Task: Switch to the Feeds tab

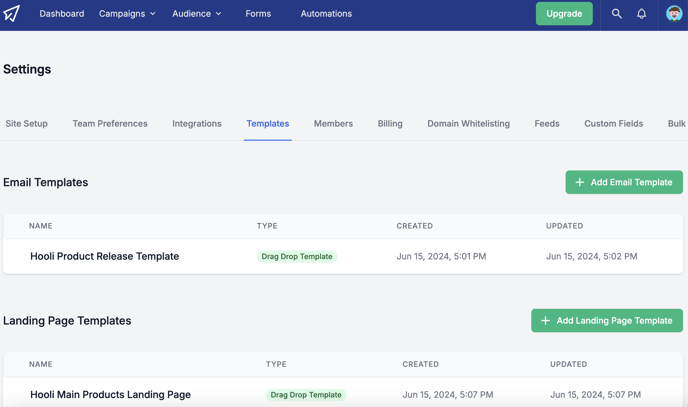Action: [547, 124]
